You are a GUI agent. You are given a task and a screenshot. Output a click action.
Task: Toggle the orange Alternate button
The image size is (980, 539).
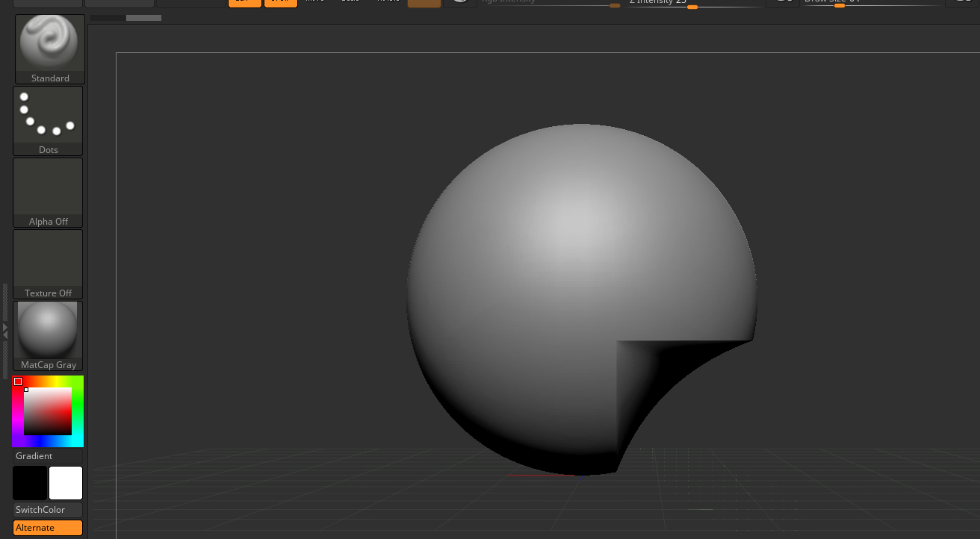(x=48, y=528)
